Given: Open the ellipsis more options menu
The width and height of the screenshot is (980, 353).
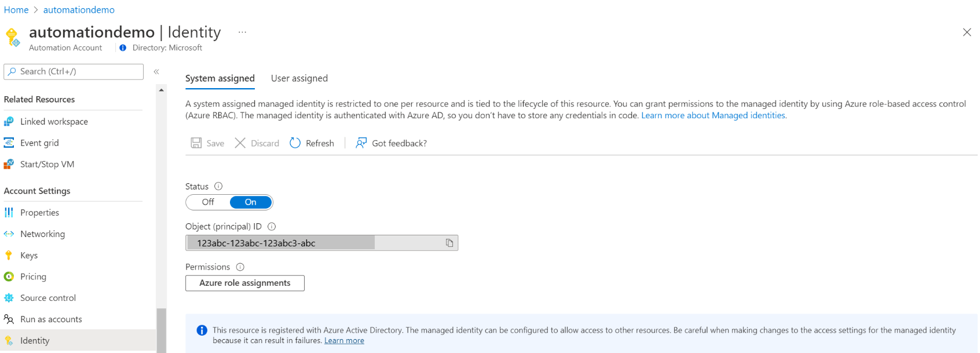Looking at the screenshot, I should [242, 32].
